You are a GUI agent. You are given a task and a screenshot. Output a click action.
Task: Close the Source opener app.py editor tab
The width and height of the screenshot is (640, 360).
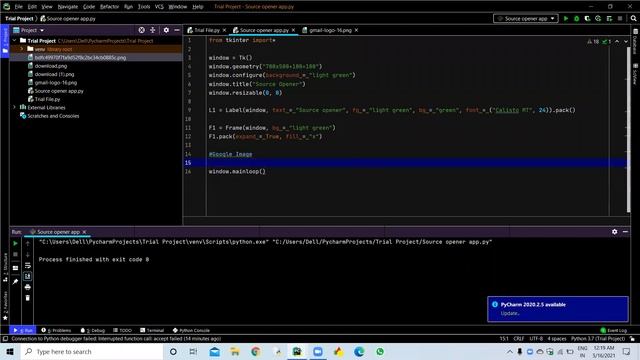[x=293, y=30]
